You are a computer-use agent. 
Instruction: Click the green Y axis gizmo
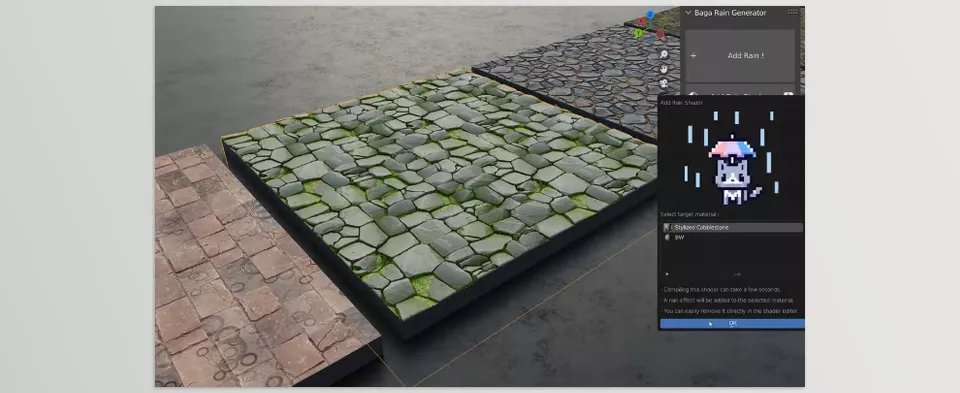tap(639, 33)
